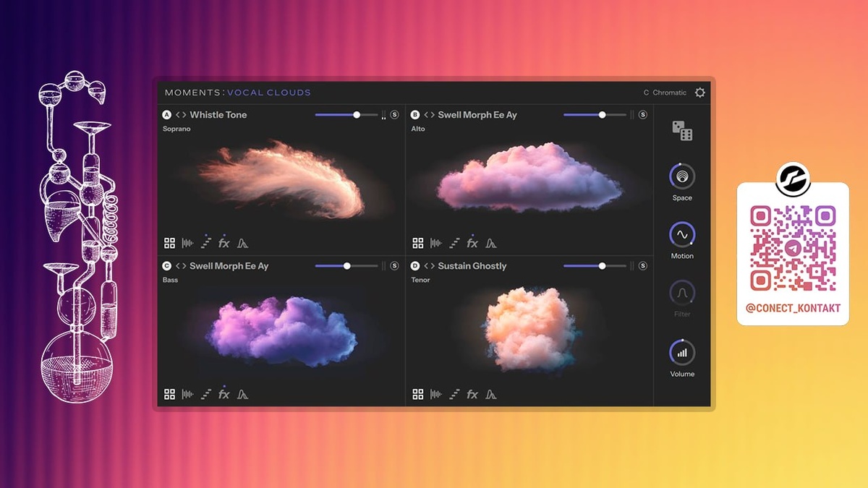Click the MOMENTS: VOCAL CLOUDS title
Image resolution: width=868 pixels, height=488 pixels.
click(238, 93)
